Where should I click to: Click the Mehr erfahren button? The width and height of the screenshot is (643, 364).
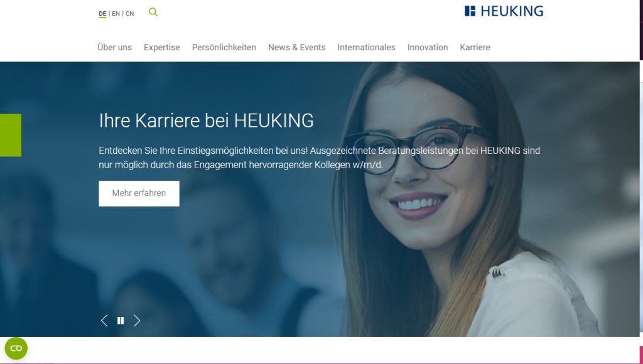click(139, 193)
